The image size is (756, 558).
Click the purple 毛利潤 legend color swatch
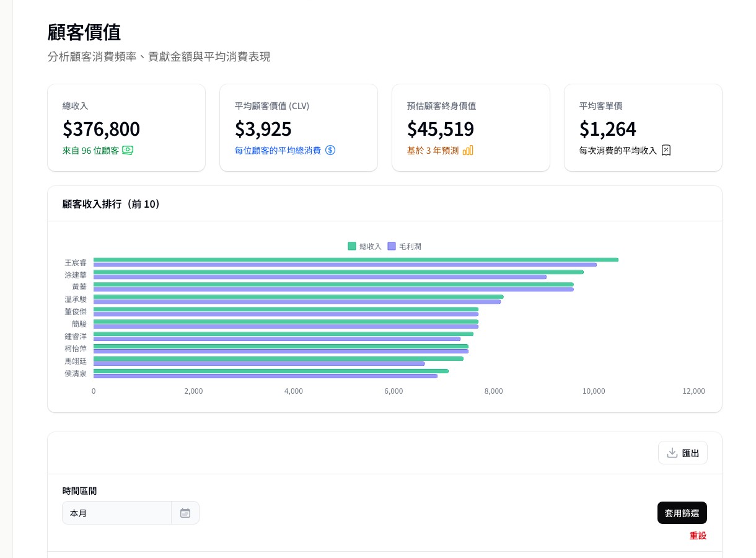coord(391,246)
